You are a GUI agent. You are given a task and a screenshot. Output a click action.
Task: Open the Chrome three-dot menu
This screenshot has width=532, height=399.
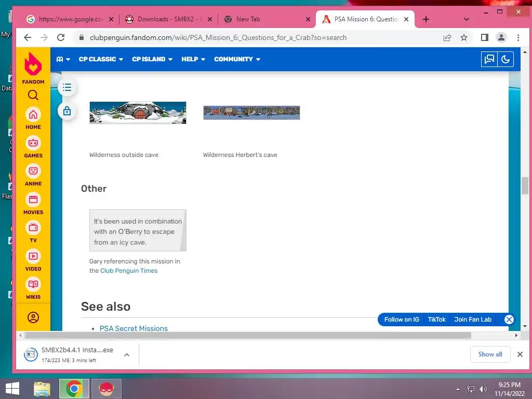click(x=518, y=37)
